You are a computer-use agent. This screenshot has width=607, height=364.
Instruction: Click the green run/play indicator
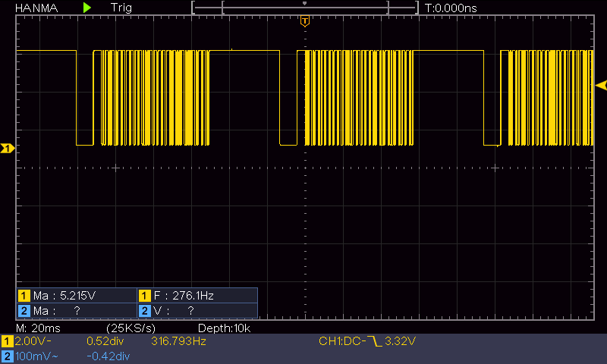pyautogui.click(x=87, y=7)
